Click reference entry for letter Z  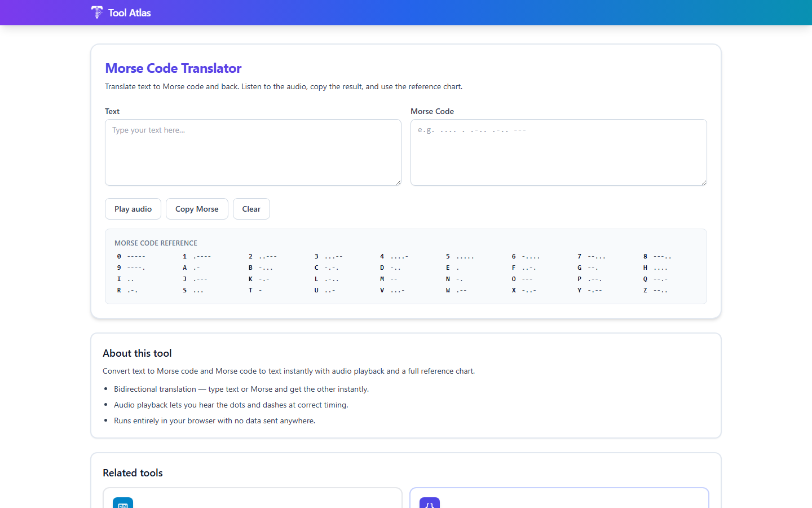click(655, 290)
